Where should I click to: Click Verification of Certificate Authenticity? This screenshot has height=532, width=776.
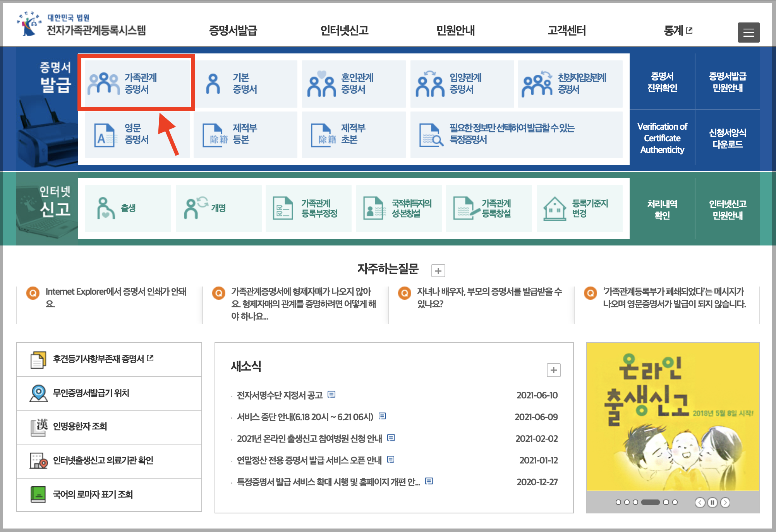[x=662, y=138]
